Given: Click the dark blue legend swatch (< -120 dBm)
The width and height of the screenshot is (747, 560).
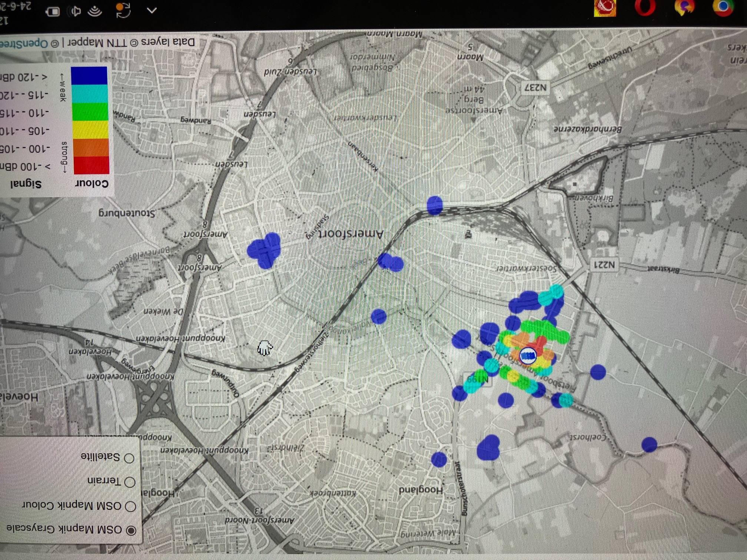Looking at the screenshot, I should point(89,76).
